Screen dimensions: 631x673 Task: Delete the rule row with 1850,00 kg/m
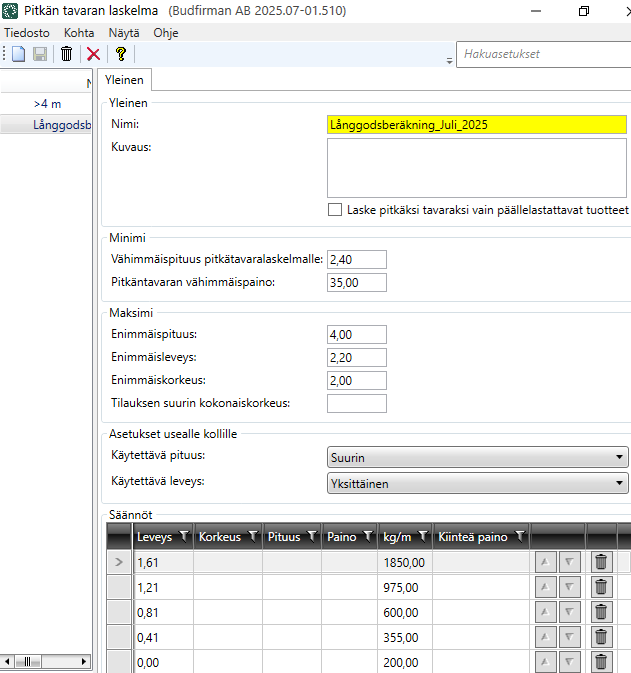coord(601,562)
